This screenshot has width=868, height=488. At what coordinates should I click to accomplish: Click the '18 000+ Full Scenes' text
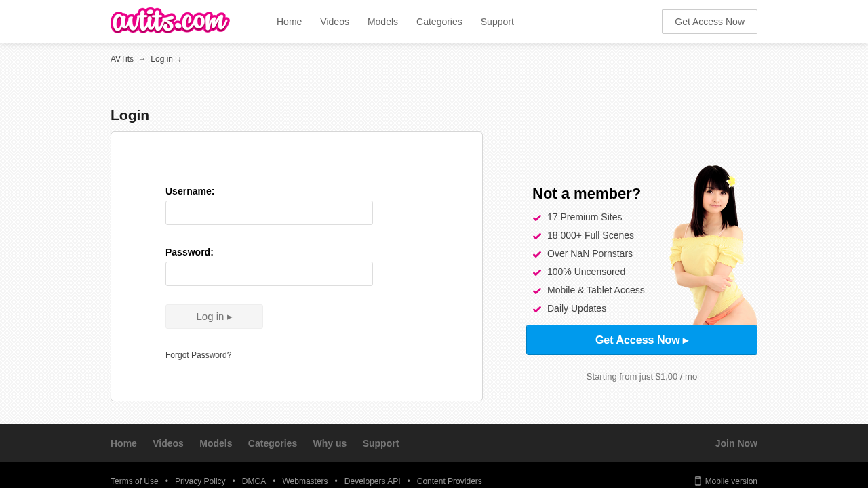(x=591, y=235)
